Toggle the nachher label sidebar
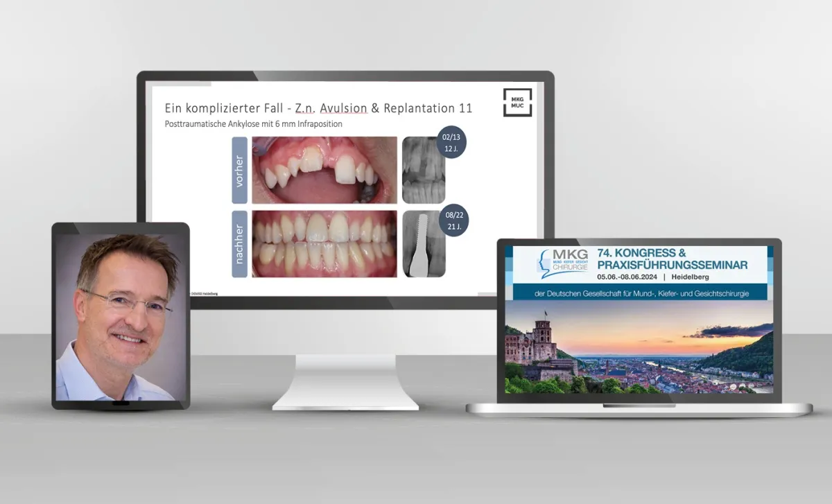Screen dimensions: 832x504 (239, 242)
